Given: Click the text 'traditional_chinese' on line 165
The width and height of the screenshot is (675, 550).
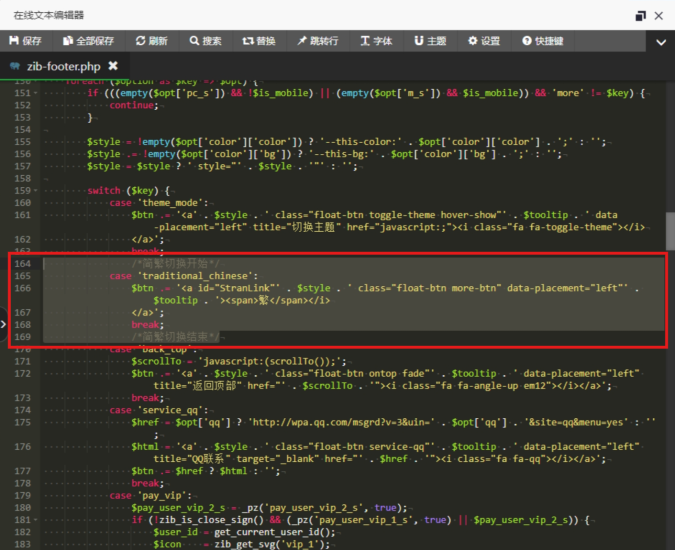Looking at the screenshot, I should coord(197,276).
